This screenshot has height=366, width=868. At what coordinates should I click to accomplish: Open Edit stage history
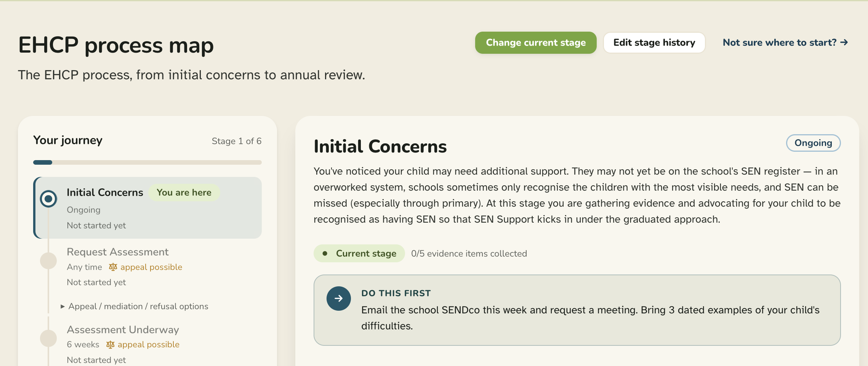654,43
